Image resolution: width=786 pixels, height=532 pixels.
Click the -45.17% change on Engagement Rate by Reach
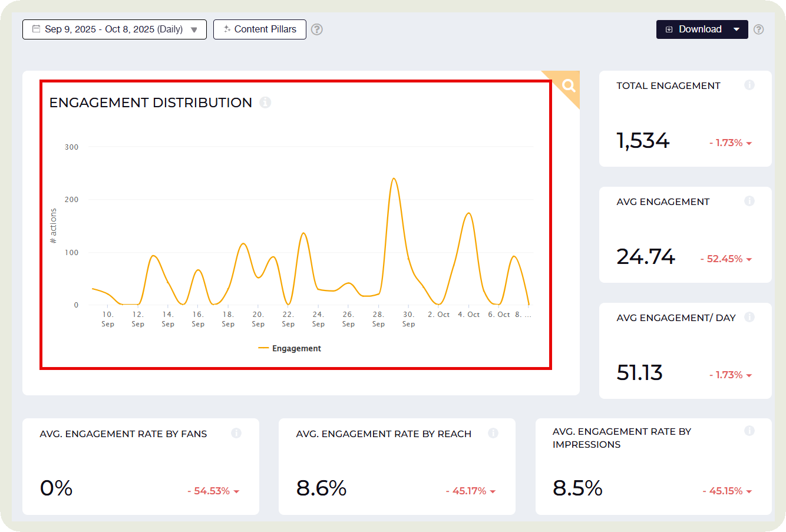470,491
